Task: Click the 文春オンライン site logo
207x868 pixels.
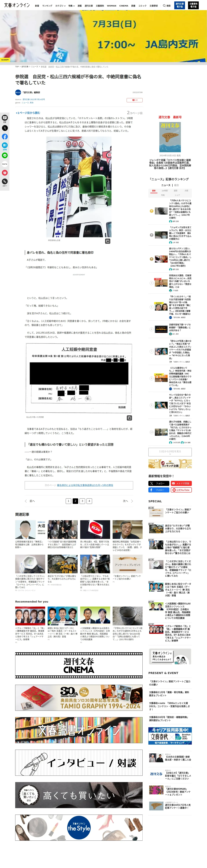Action: pos(17,5)
